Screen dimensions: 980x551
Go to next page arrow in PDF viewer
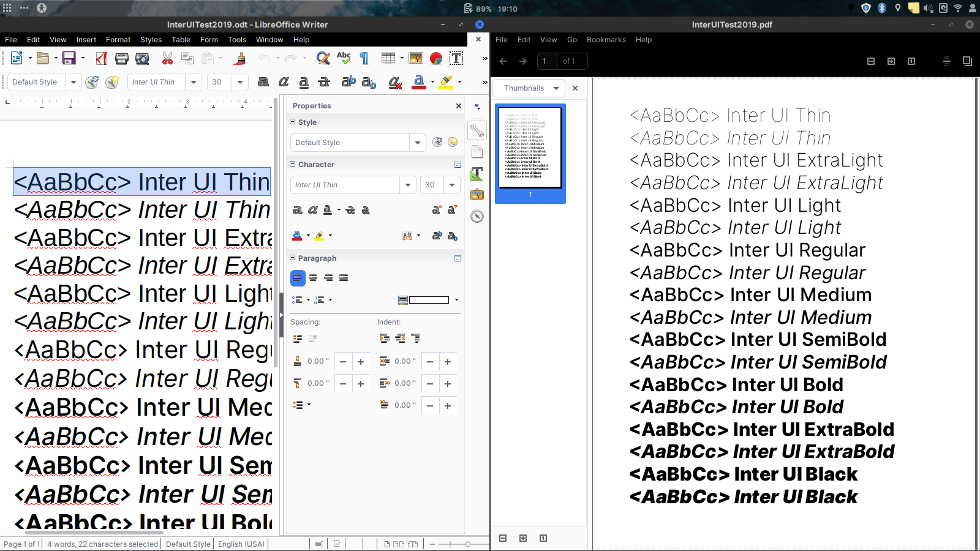(523, 61)
